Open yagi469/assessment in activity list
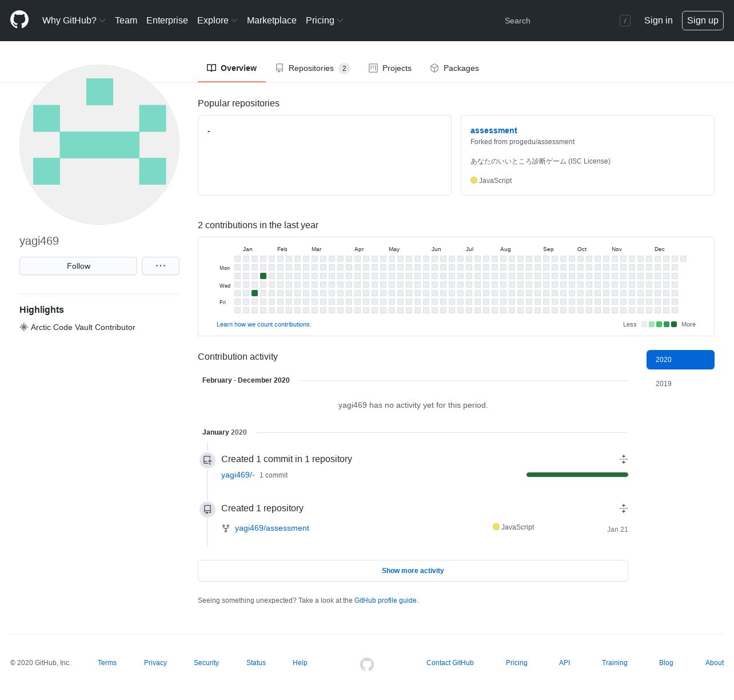Image resolution: width=734 pixels, height=700 pixels. (x=272, y=528)
